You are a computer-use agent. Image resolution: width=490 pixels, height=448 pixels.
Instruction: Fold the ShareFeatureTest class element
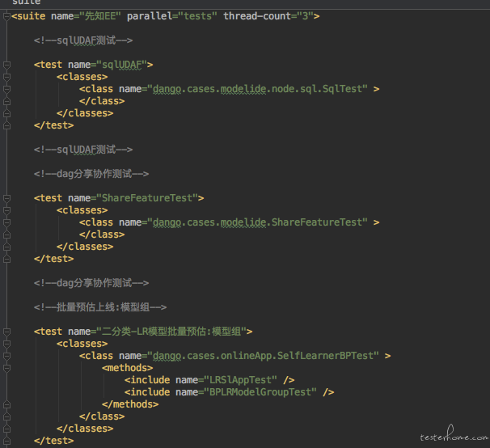(6, 222)
